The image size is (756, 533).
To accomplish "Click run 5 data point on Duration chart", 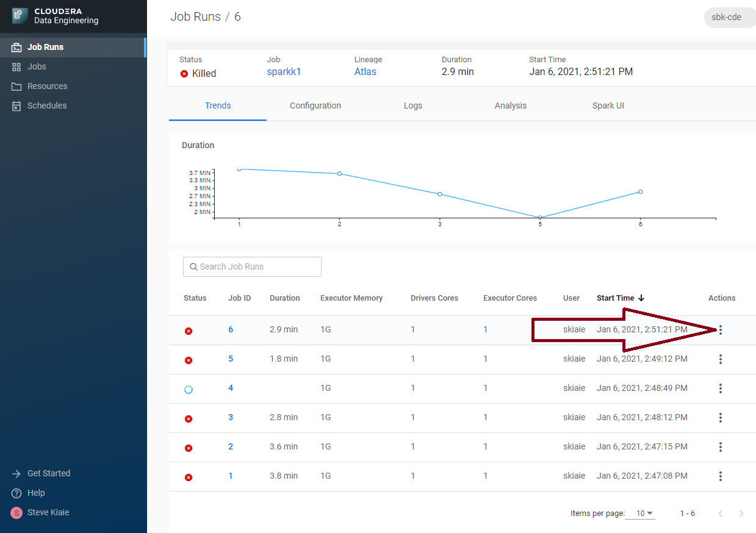I will [540, 218].
